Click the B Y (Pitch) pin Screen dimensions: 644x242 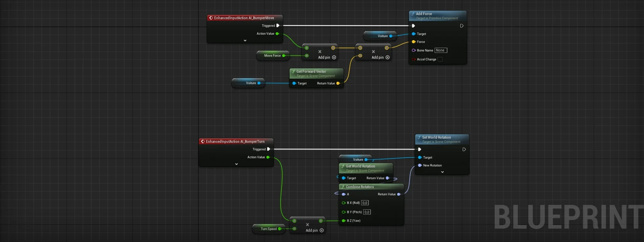pos(343,212)
